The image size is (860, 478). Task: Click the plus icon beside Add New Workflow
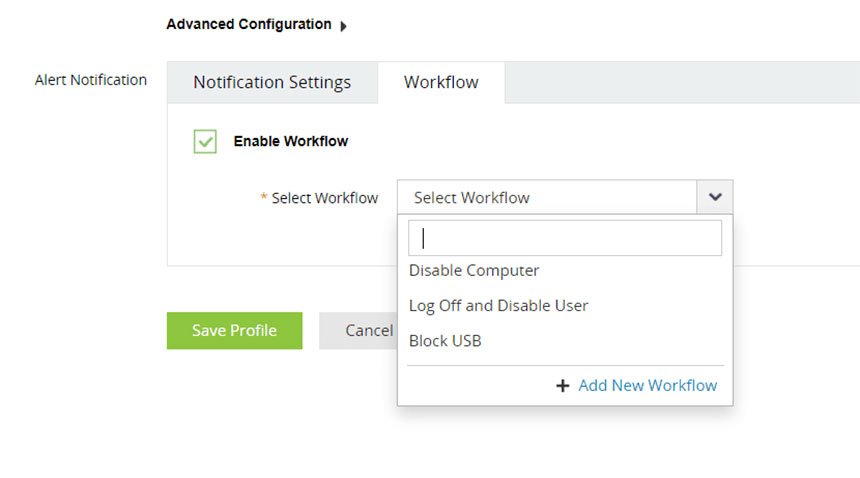[562, 386]
